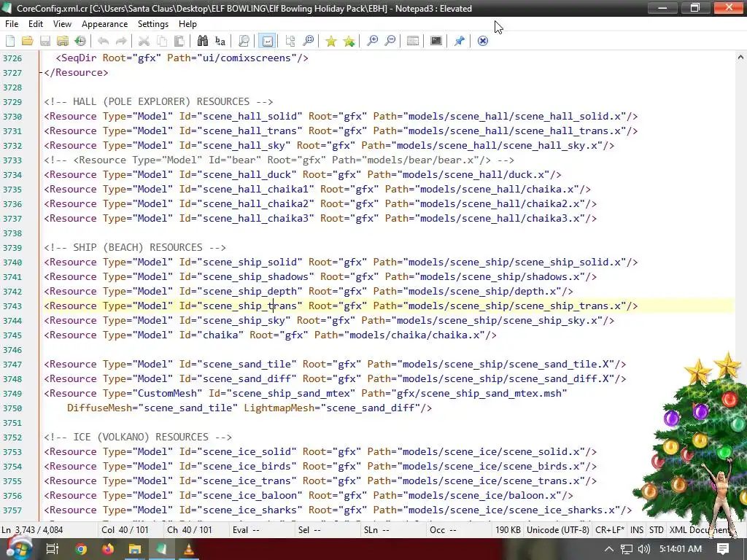
Task: Open the scheme customization icon
Action: [x=413, y=41]
